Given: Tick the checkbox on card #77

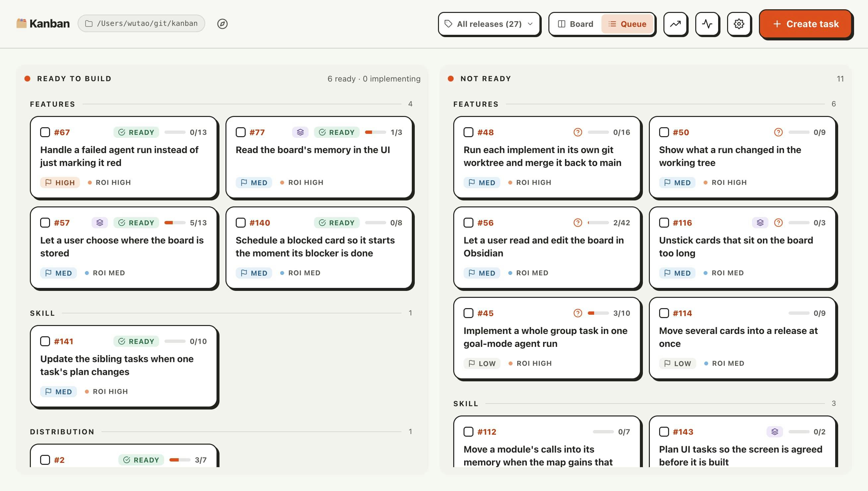Looking at the screenshot, I should tap(241, 132).
